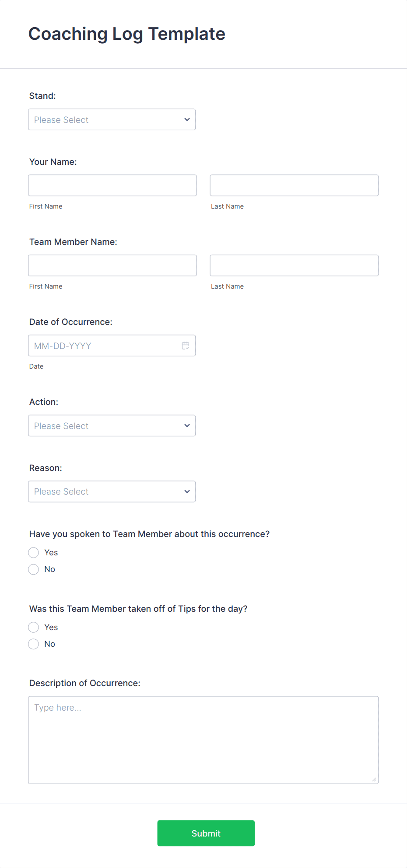Click the First Name field under Team Member Name

[x=112, y=265]
